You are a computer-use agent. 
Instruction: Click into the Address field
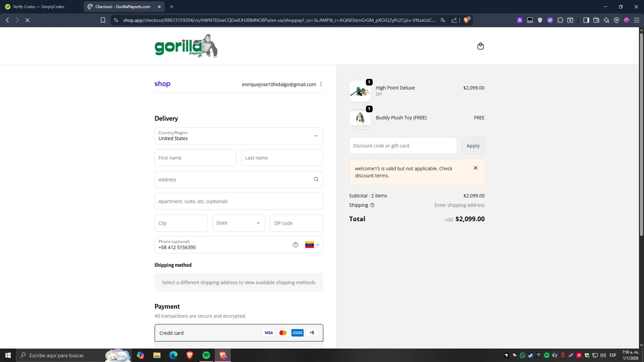(x=239, y=179)
